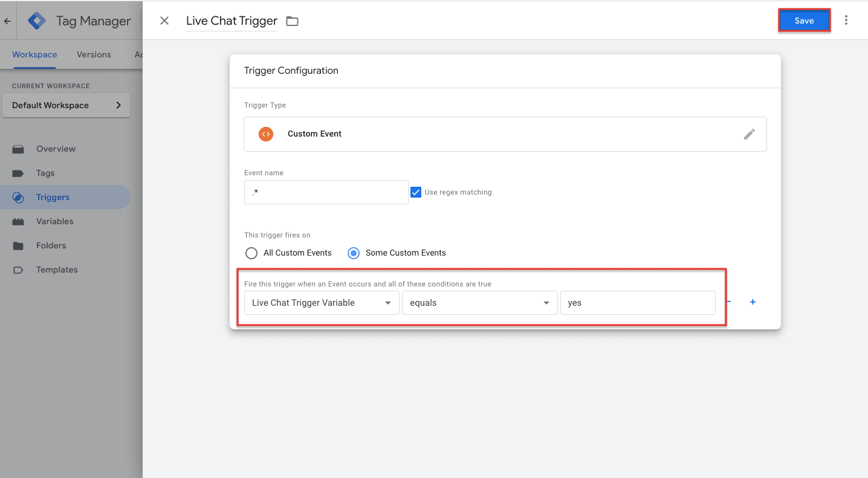This screenshot has height=478, width=868.
Task: Click the Tag Manager title text
Action: point(93,21)
